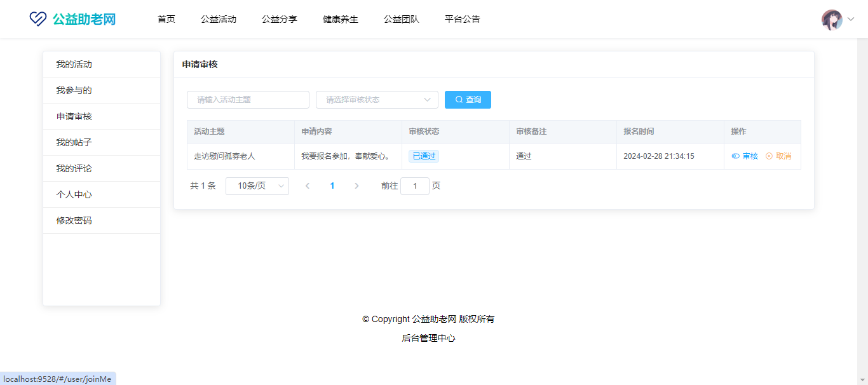868x385 pixels.
Task: Open the 公益活动 nav menu
Action: (x=219, y=19)
